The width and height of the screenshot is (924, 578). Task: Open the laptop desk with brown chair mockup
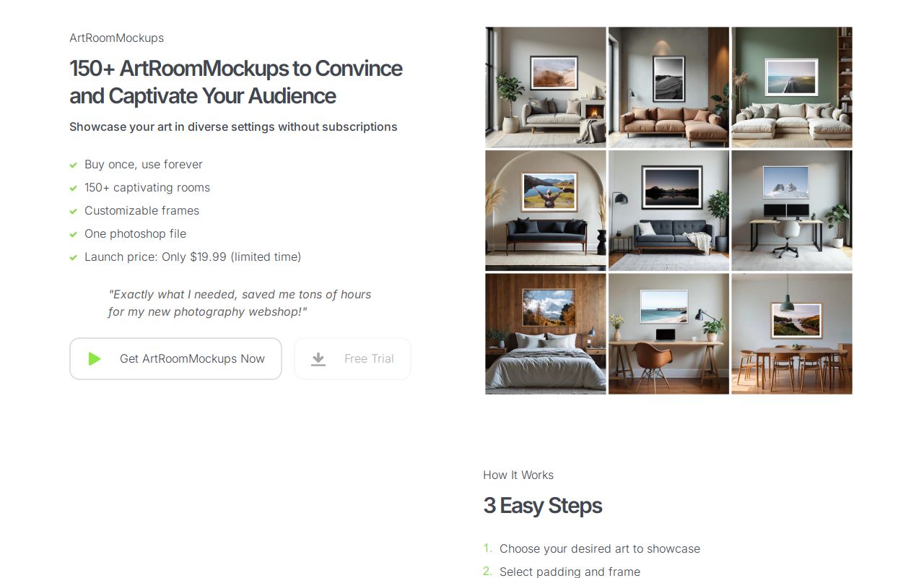pyautogui.click(x=668, y=334)
